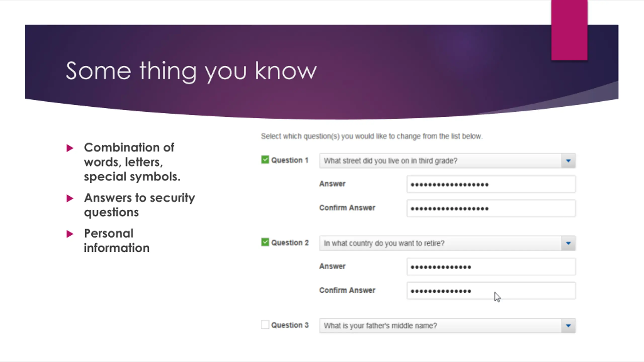Click the 'Some thing you know' slide title
644x362 pixels.
click(191, 72)
